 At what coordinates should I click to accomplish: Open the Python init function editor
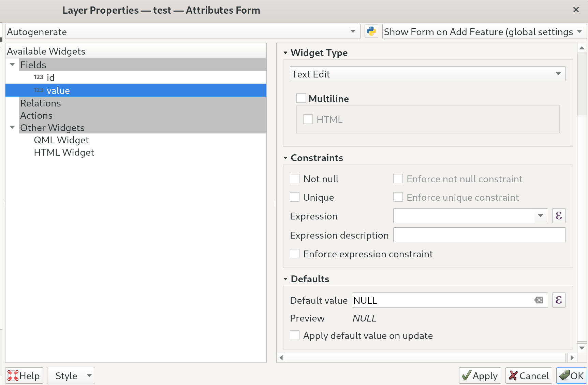371,31
